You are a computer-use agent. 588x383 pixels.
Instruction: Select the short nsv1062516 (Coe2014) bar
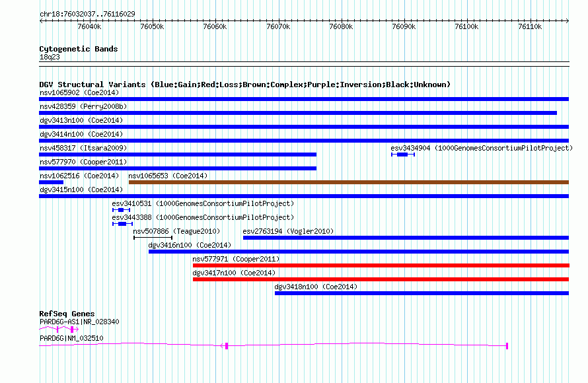(51, 182)
